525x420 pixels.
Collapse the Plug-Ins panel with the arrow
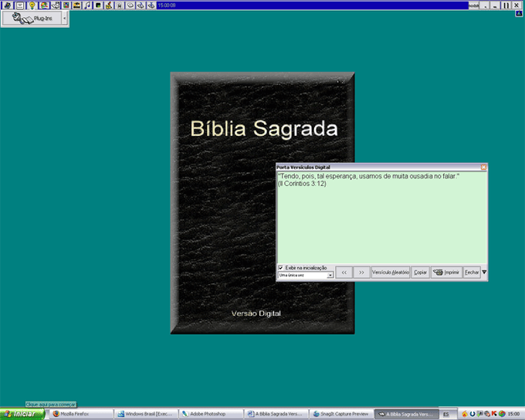pos(65,18)
